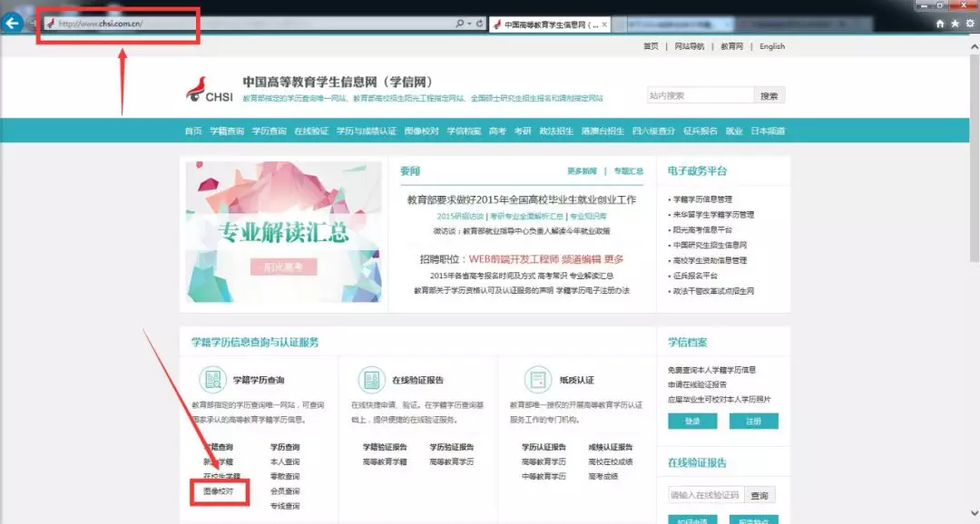Click the browser back arrow button
980x524 pixels.
coord(12,23)
